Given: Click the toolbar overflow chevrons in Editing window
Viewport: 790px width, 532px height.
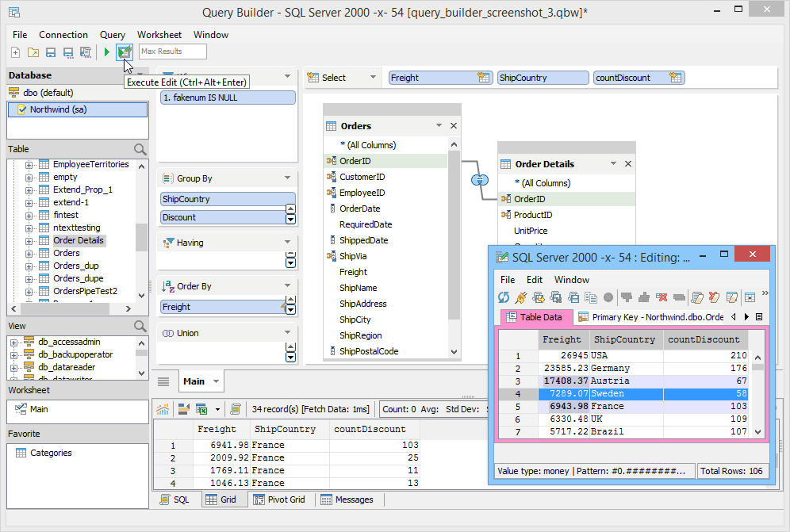Looking at the screenshot, I should pos(765,293).
